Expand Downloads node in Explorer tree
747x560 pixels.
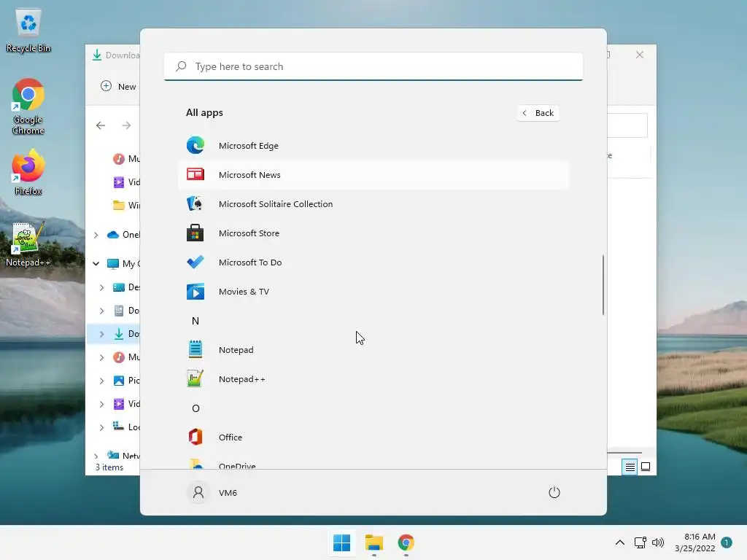pyautogui.click(x=101, y=334)
